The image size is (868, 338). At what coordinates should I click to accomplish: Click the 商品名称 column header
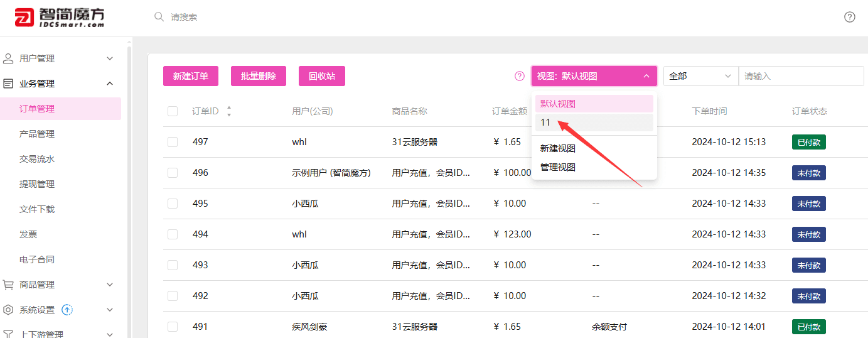(410, 111)
